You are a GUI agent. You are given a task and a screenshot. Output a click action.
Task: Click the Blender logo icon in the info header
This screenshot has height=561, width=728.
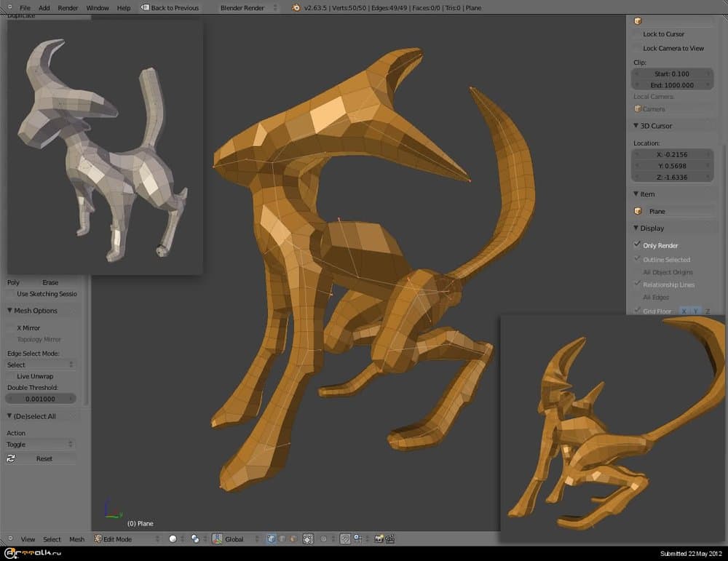296,8
